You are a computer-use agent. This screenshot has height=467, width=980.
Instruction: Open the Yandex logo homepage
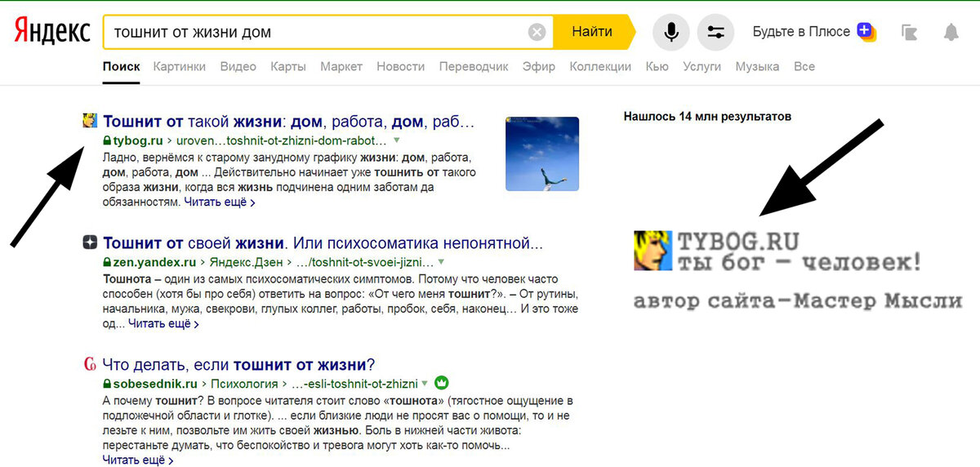(53, 32)
